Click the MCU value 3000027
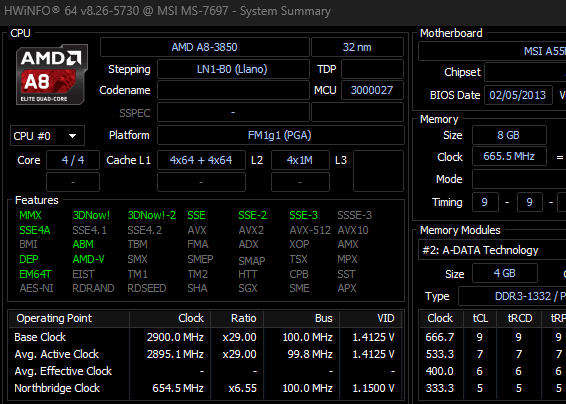 pyautogui.click(x=372, y=90)
